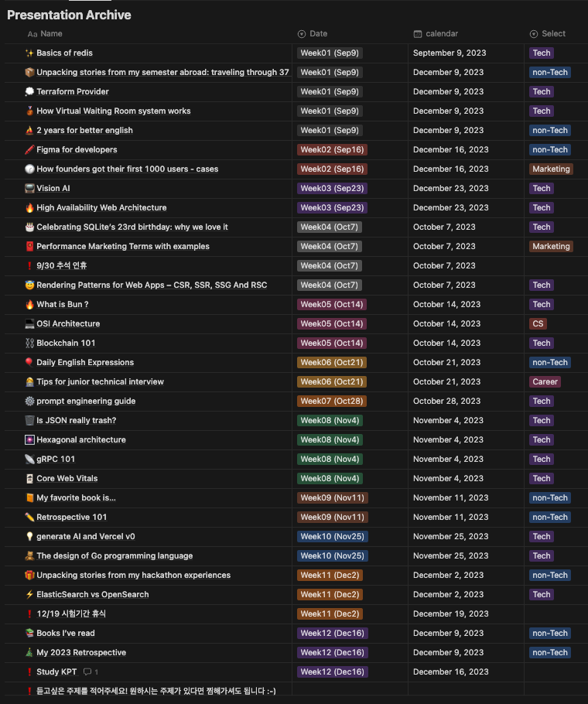Click the gift icon beside hackathon experiences row

29,575
